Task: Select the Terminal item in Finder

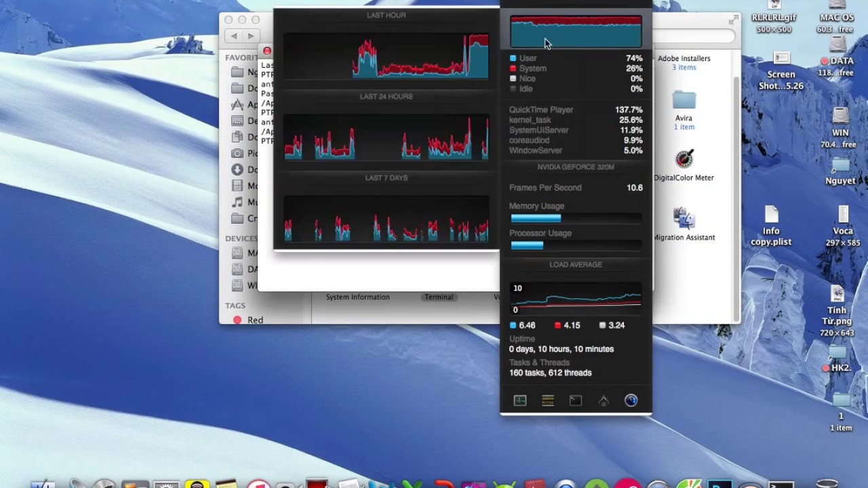Action: click(x=439, y=297)
